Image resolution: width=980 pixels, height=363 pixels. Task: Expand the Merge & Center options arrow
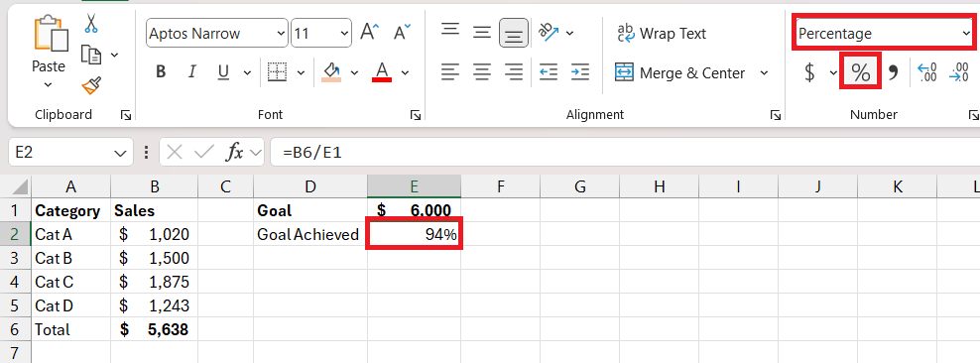click(764, 73)
